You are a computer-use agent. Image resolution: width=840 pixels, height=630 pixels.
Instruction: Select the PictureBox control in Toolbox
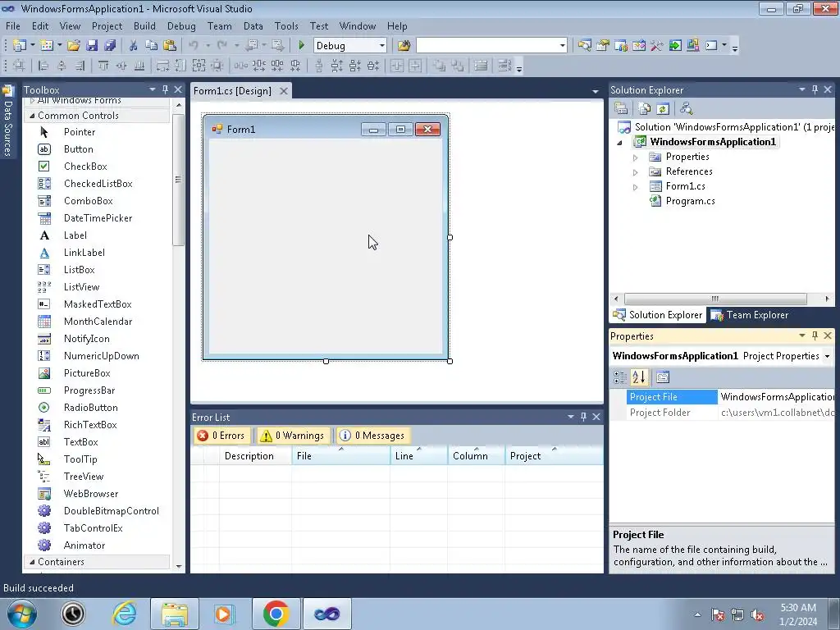87,373
